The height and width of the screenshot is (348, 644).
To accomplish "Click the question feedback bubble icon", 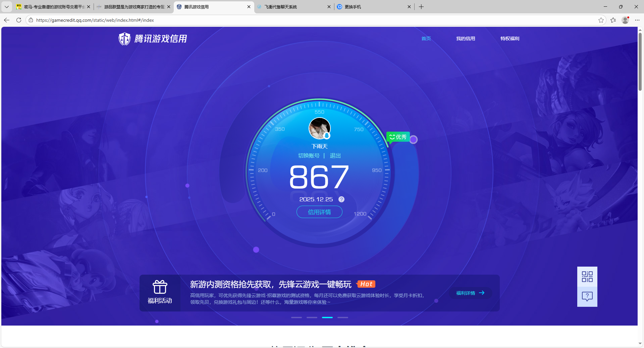I will (x=587, y=296).
